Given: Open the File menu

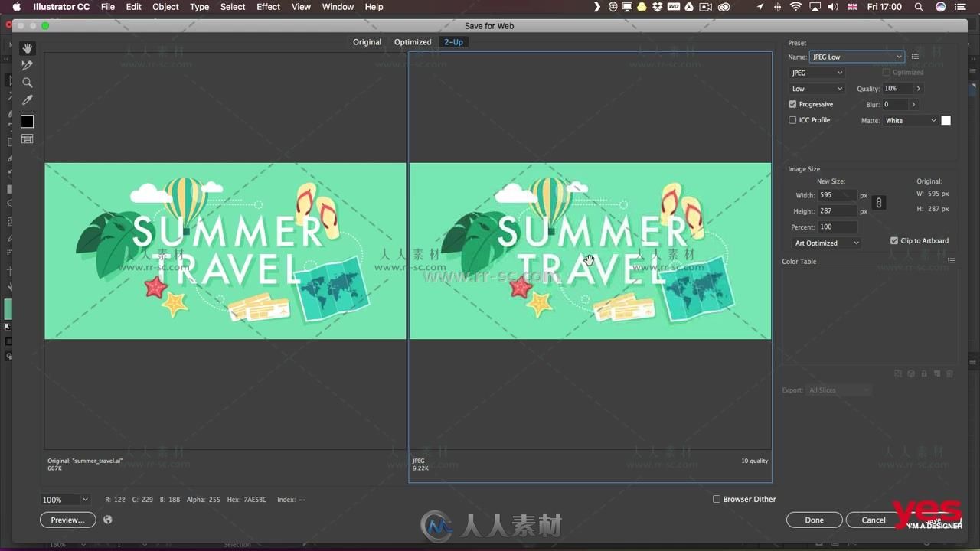Looking at the screenshot, I should (x=108, y=7).
